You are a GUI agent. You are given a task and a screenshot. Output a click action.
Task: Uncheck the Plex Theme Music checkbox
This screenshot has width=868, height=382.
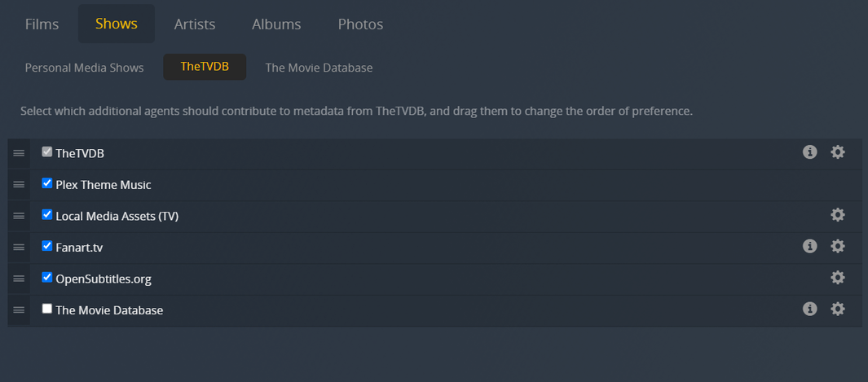[47, 184]
